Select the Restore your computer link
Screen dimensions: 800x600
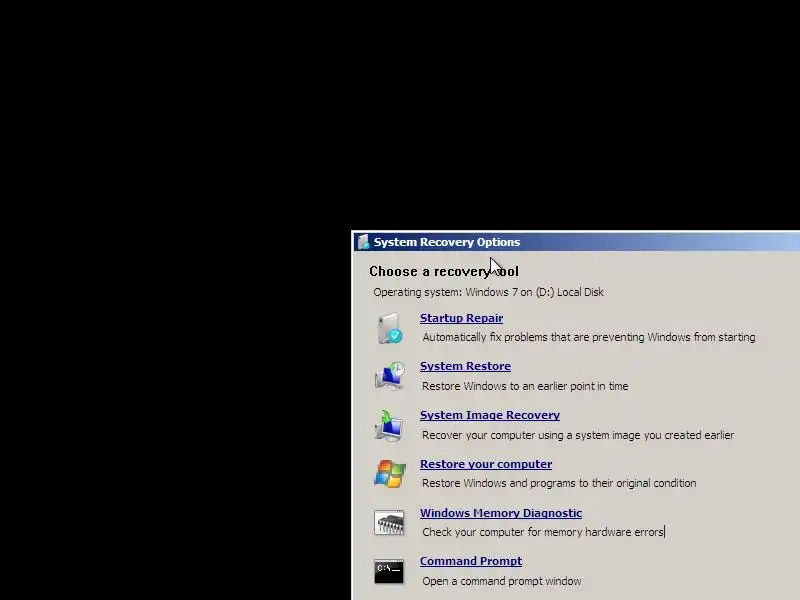click(x=486, y=464)
